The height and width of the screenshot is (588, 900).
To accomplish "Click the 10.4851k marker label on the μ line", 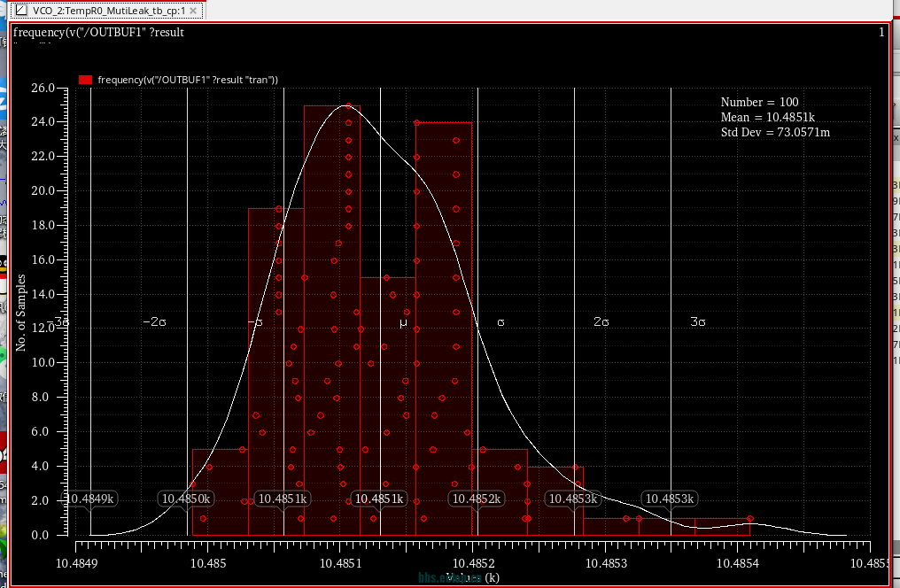I will 379,499.
